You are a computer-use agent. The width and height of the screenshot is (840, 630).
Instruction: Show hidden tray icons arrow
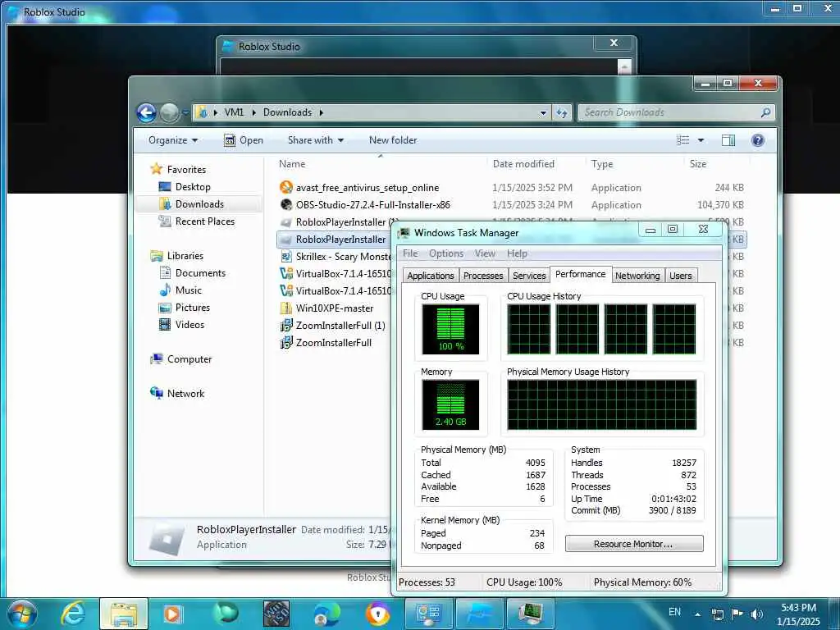point(697,614)
